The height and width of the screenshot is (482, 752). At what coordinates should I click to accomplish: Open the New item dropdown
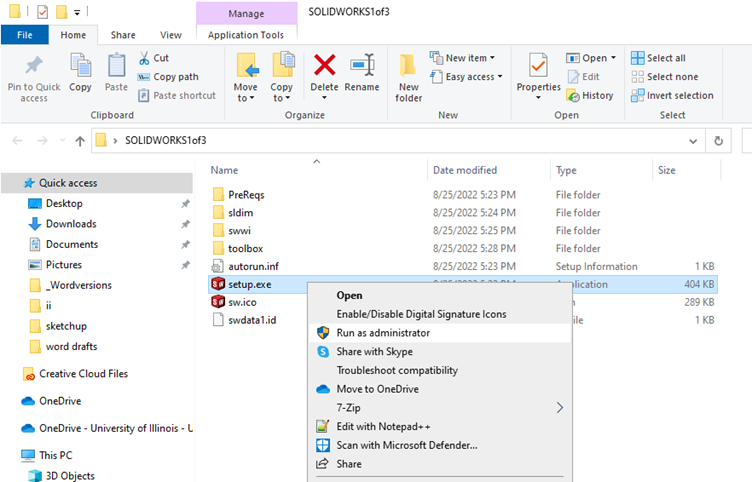click(462, 58)
